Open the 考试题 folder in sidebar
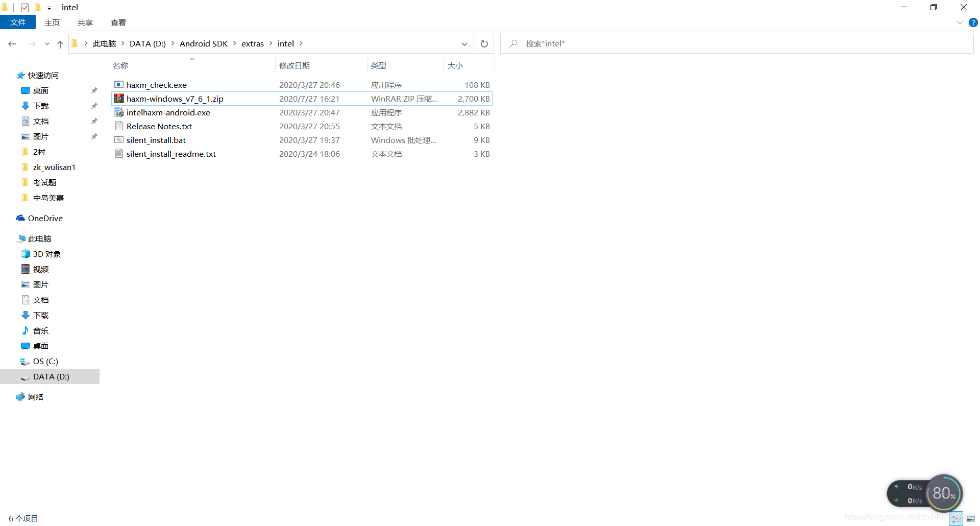This screenshot has width=980, height=526. pyautogui.click(x=44, y=182)
